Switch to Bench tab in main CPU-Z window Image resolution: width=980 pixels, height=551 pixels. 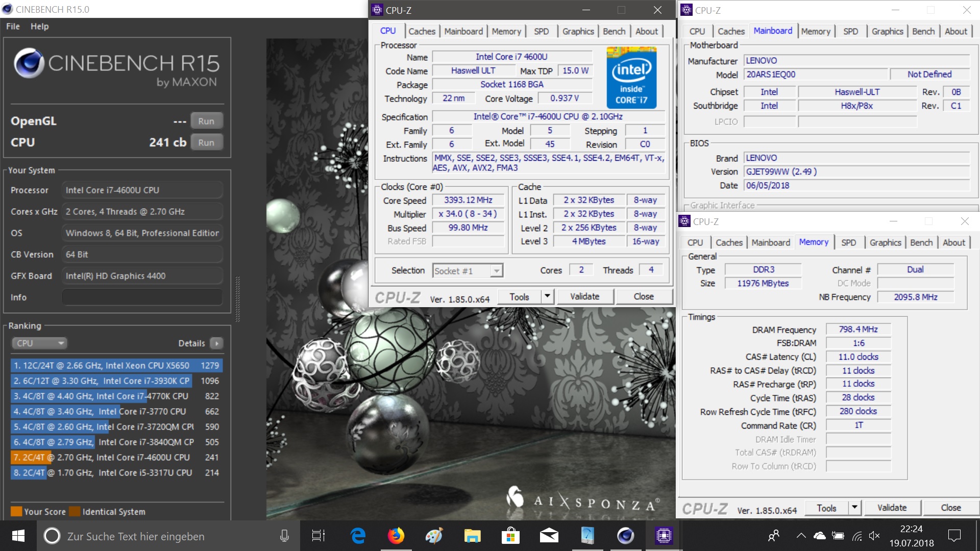tap(614, 31)
